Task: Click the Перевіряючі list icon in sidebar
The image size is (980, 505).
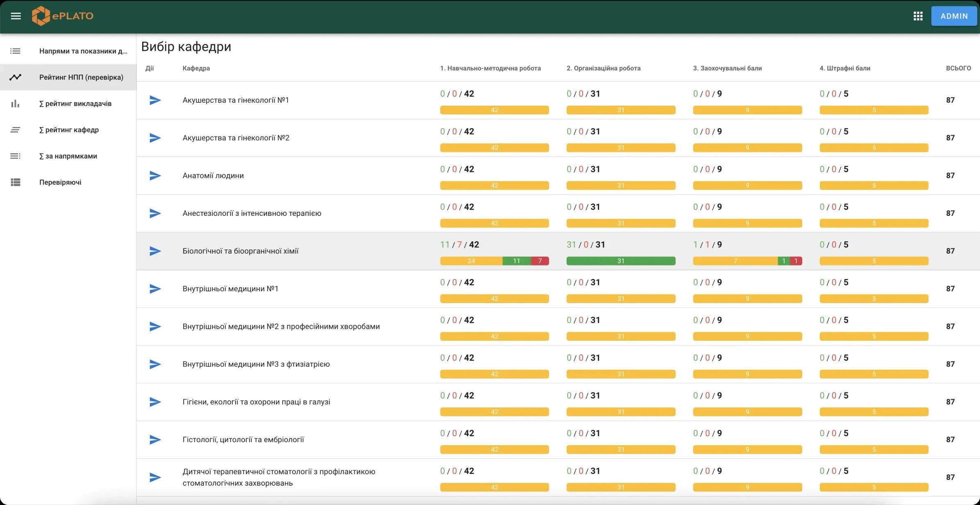Action: [x=15, y=182]
